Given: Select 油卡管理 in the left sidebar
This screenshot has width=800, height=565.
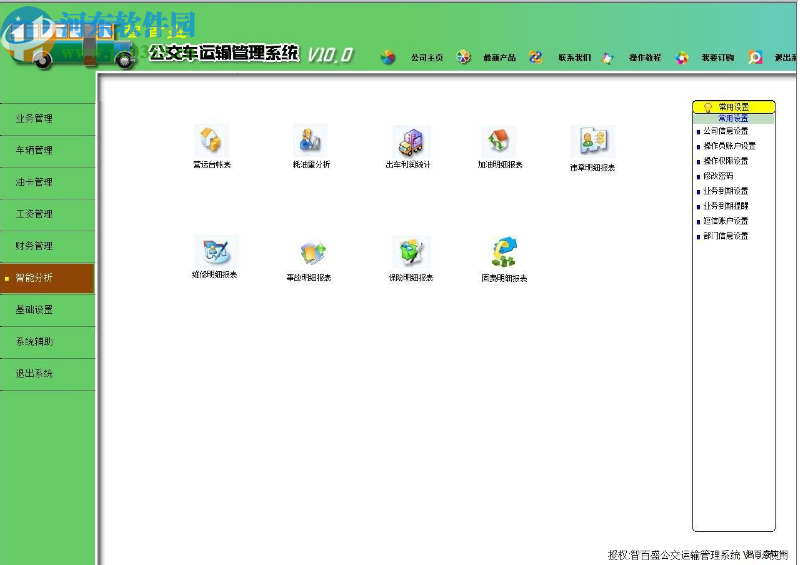Looking at the screenshot, I should (47, 183).
